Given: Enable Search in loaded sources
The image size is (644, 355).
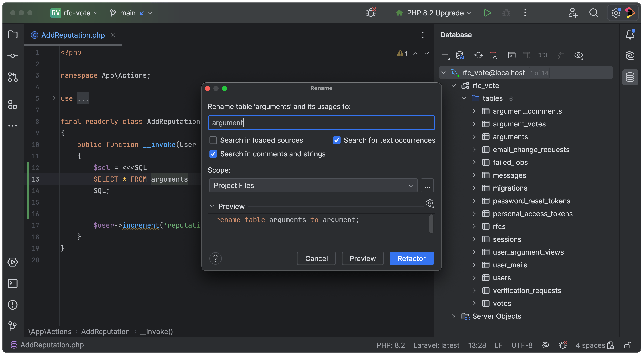Looking at the screenshot, I should coord(213,140).
